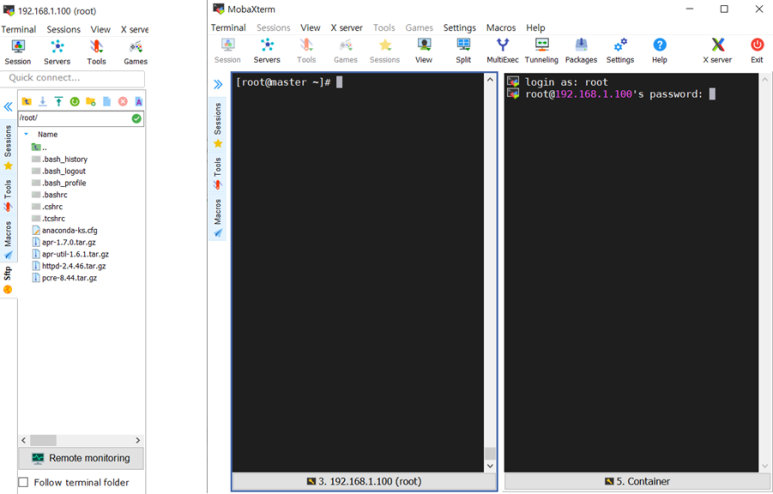
Task: Click the file list's horizontal scrollbar right arrow
Action: coord(138,440)
